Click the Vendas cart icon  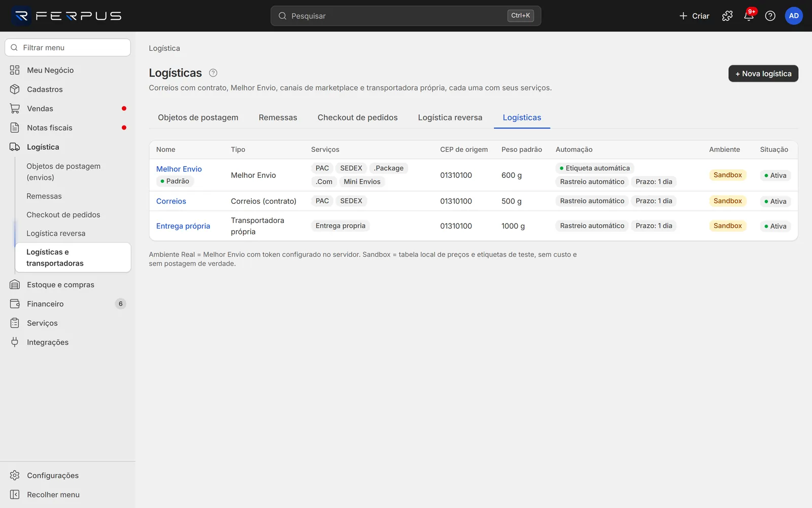tap(15, 109)
